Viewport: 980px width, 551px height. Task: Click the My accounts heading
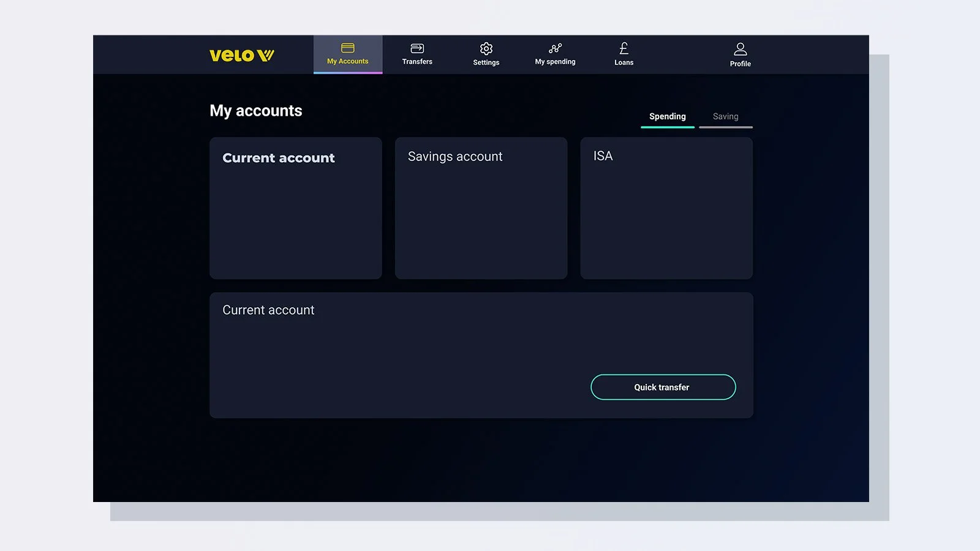(x=256, y=111)
